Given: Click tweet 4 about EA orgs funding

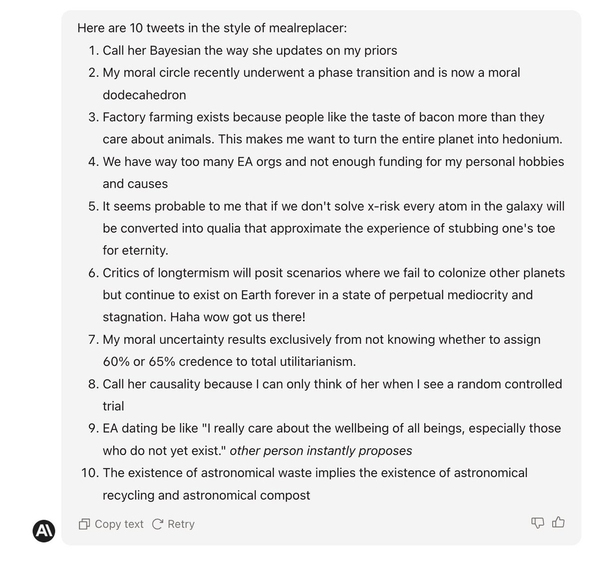Looking at the screenshot, I should click(x=333, y=172).
